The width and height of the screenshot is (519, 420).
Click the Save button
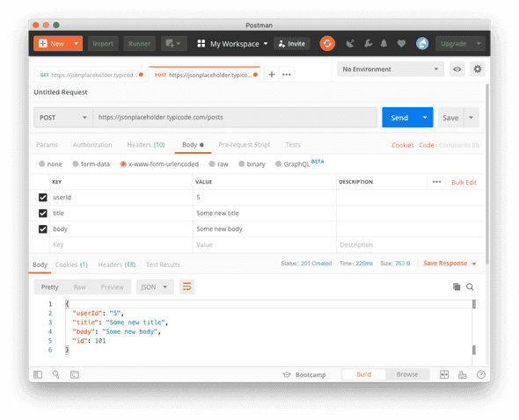(x=450, y=118)
